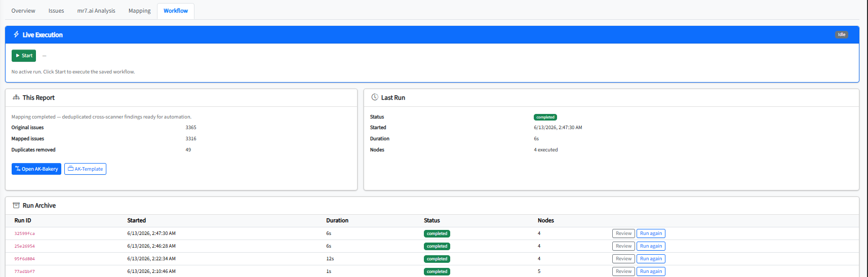
Task: Run again for run 95f6d804
Action: point(651,259)
